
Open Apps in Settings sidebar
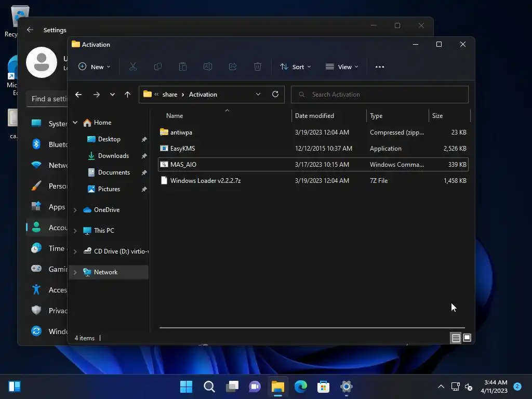[47, 207]
